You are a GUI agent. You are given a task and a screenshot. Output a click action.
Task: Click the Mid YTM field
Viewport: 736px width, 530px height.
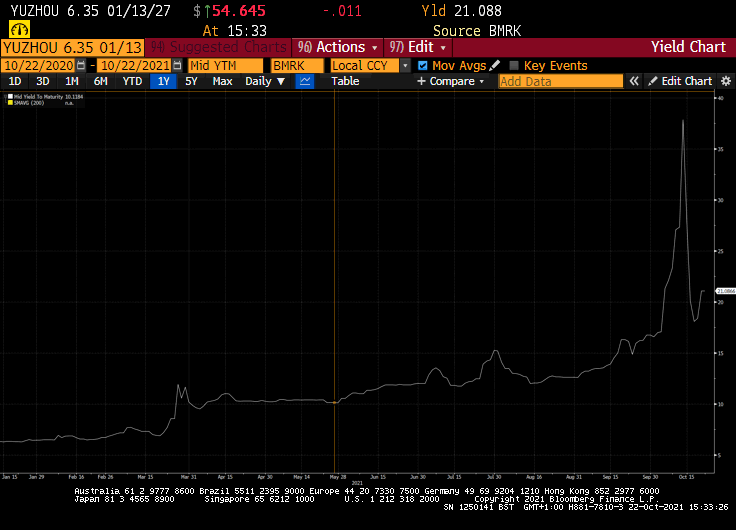point(225,65)
